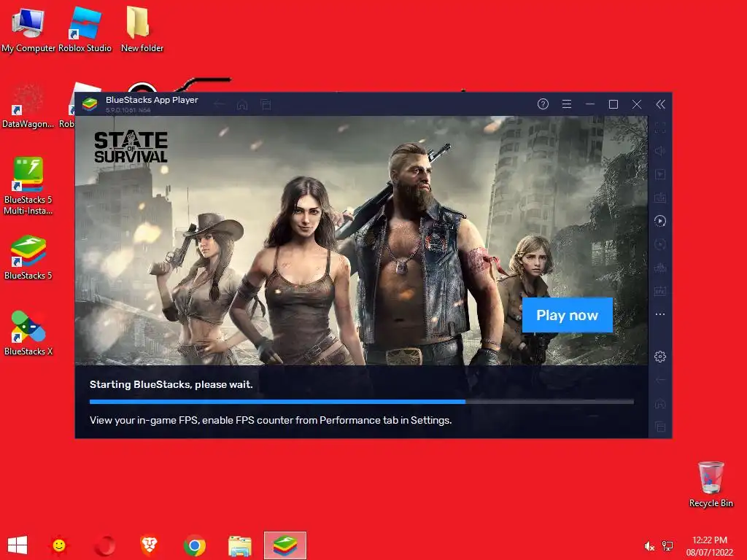Click the network tray icon
Image resolution: width=747 pixels, height=560 pixels.
coord(667,546)
